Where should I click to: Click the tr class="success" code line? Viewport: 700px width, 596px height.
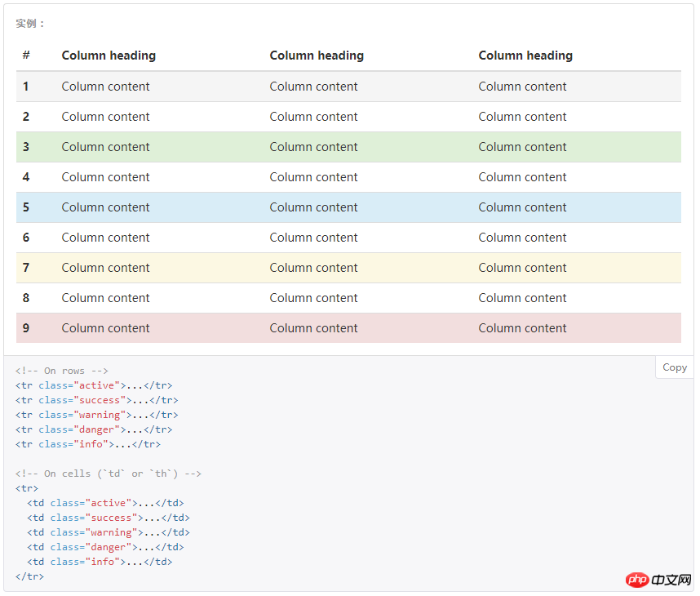[x=96, y=400]
